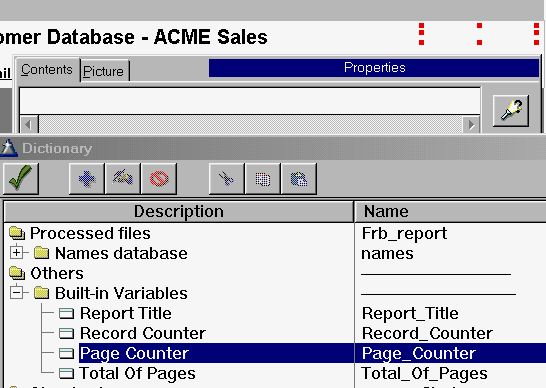The image size is (546, 388).
Task: Click the left scroll arrow
Action: [x=29, y=124]
